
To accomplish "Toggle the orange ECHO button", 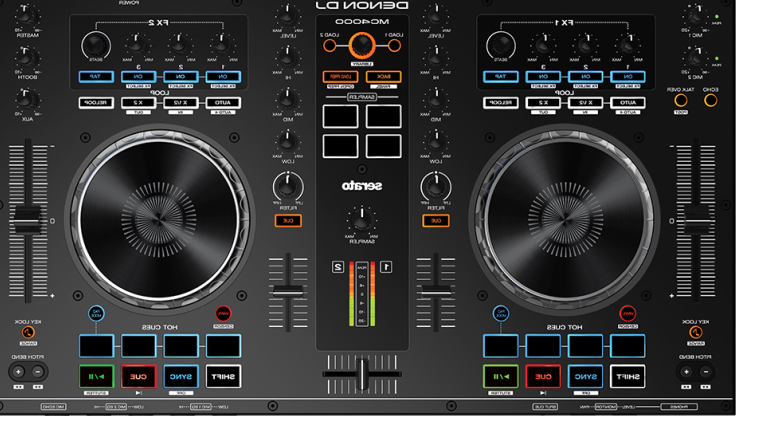I will point(710,101).
